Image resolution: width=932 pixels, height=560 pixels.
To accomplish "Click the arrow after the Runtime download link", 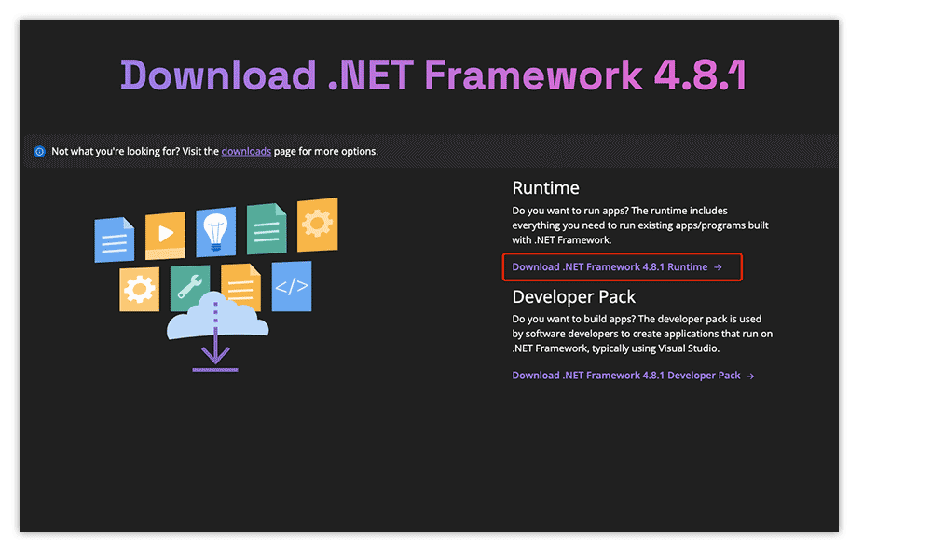I will tap(718, 267).
